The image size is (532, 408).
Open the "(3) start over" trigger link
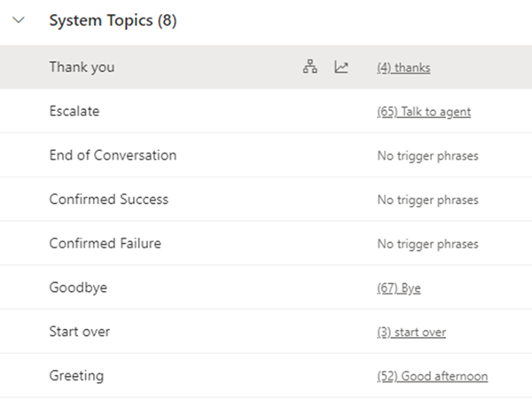pos(411,333)
